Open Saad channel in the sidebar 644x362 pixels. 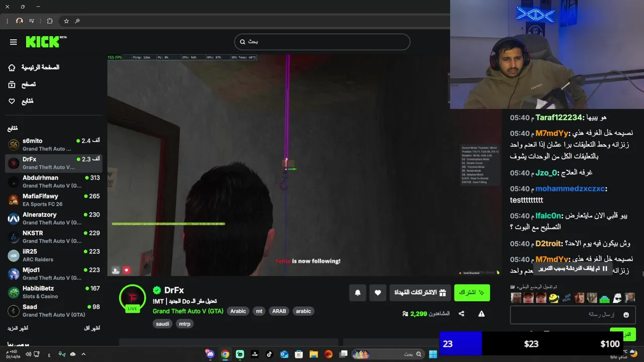[x=54, y=311]
